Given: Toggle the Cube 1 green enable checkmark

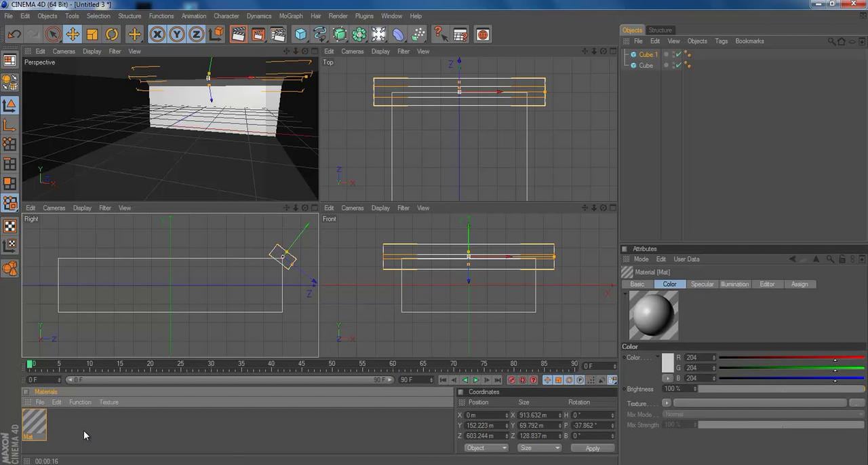Looking at the screenshot, I should tap(677, 54).
